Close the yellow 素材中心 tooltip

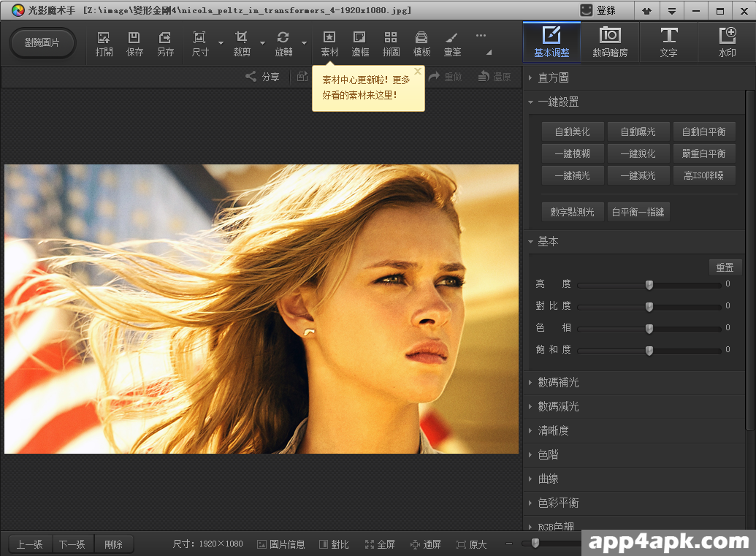(x=418, y=72)
